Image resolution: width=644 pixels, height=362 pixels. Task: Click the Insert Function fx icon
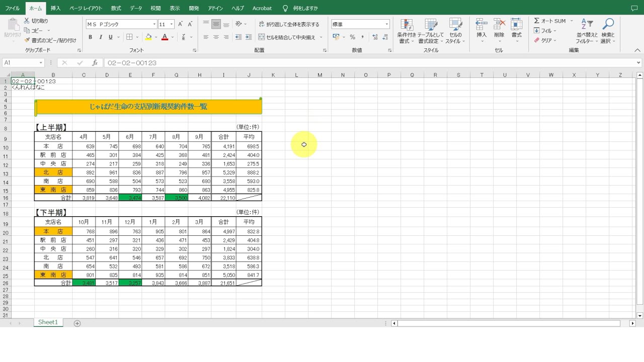[95, 63]
